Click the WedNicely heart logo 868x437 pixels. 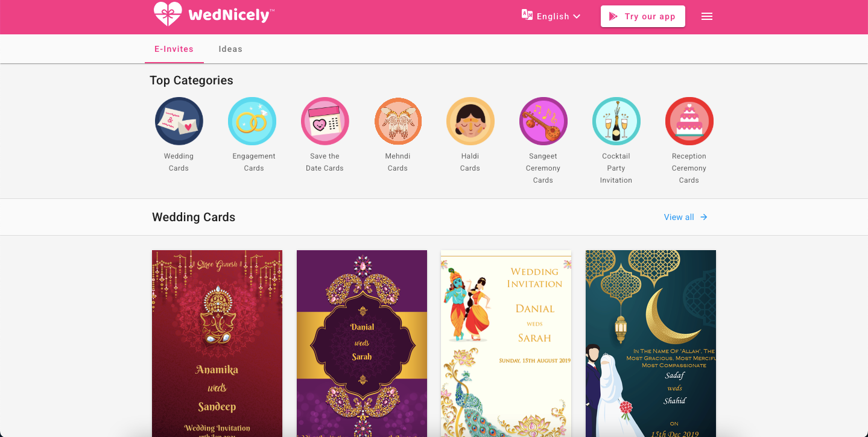(x=168, y=14)
